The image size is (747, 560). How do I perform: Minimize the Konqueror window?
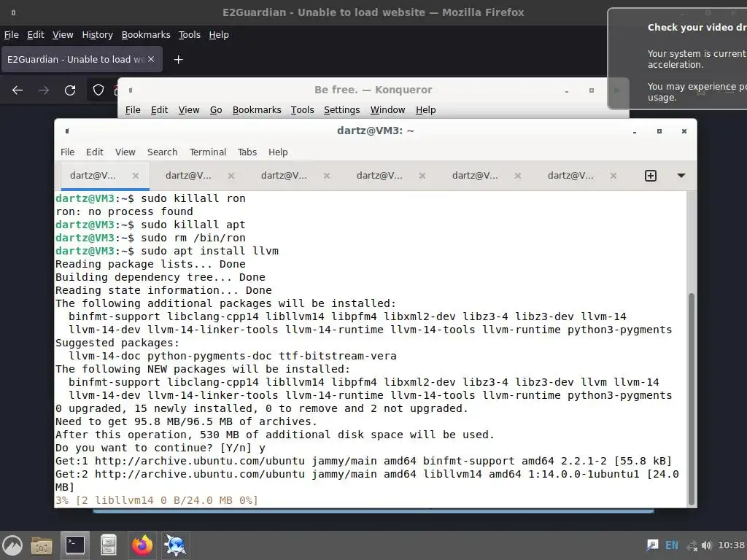(566, 90)
